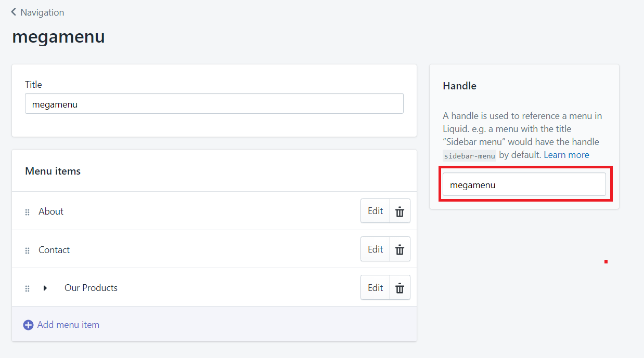Edit the About menu item
The height and width of the screenshot is (358, 644).
(x=376, y=211)
